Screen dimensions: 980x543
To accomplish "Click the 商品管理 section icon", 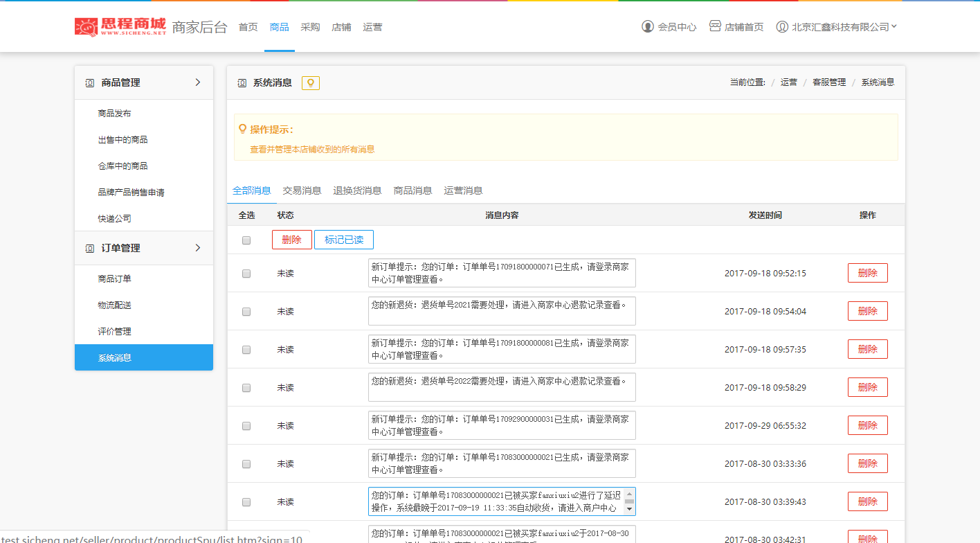I will point(89,82).
